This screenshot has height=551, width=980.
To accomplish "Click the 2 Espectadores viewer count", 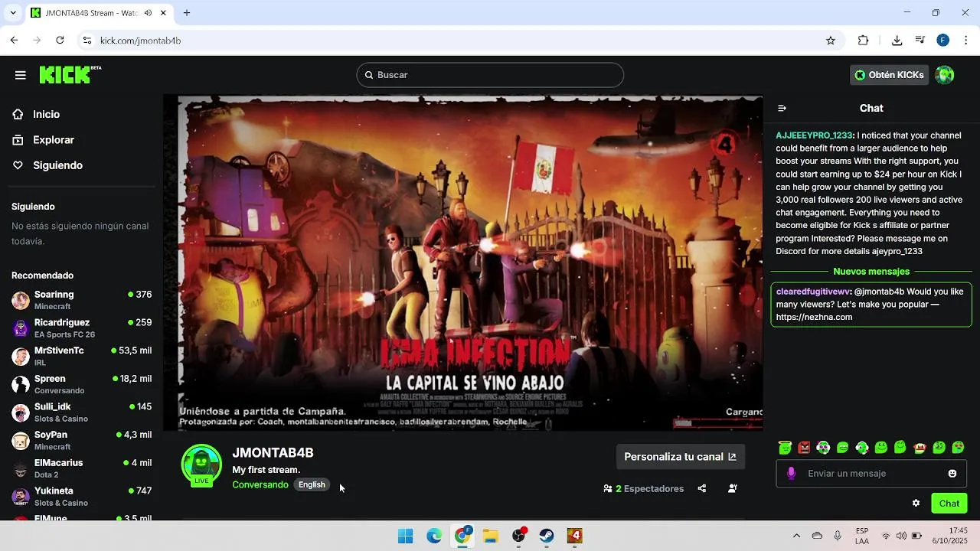I will 643,488.
